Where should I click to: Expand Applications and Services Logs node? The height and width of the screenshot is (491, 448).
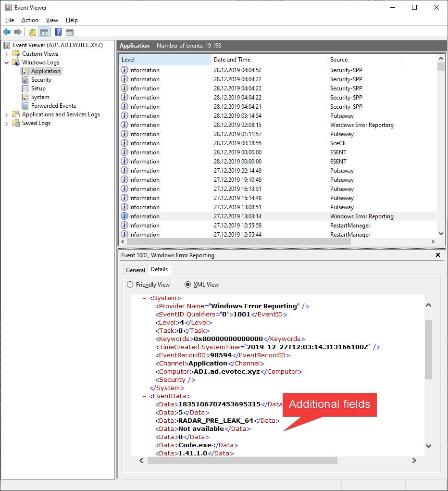click(x=7, y=114)
